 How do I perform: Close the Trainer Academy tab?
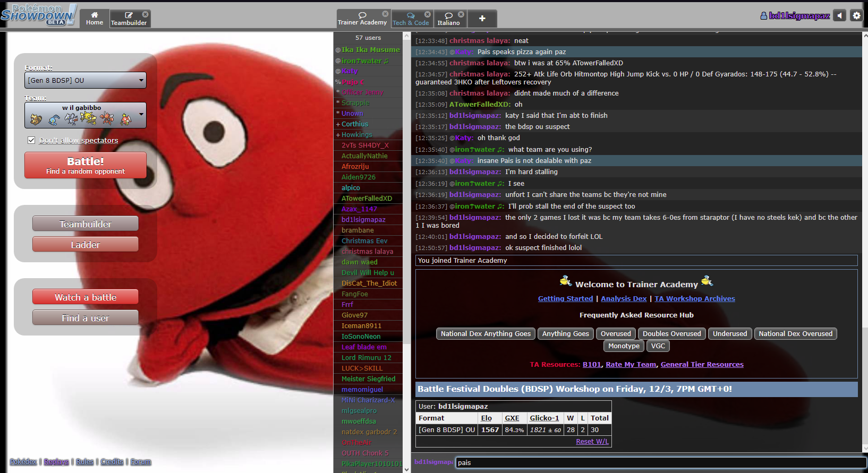pos(386,14)
